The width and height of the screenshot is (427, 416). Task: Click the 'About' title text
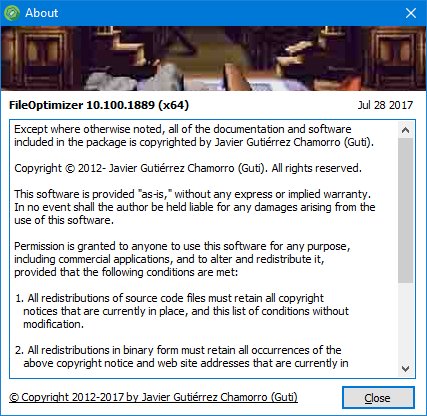41,13
